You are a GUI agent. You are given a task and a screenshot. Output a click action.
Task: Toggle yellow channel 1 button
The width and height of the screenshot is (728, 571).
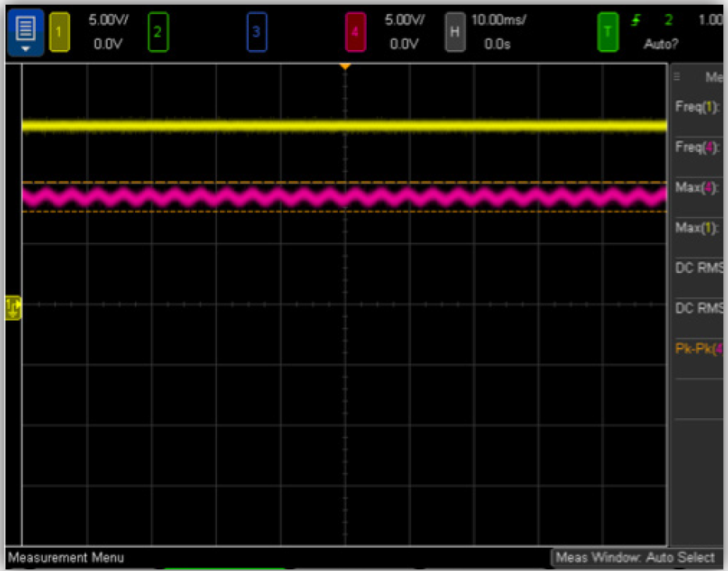point(59,32)
